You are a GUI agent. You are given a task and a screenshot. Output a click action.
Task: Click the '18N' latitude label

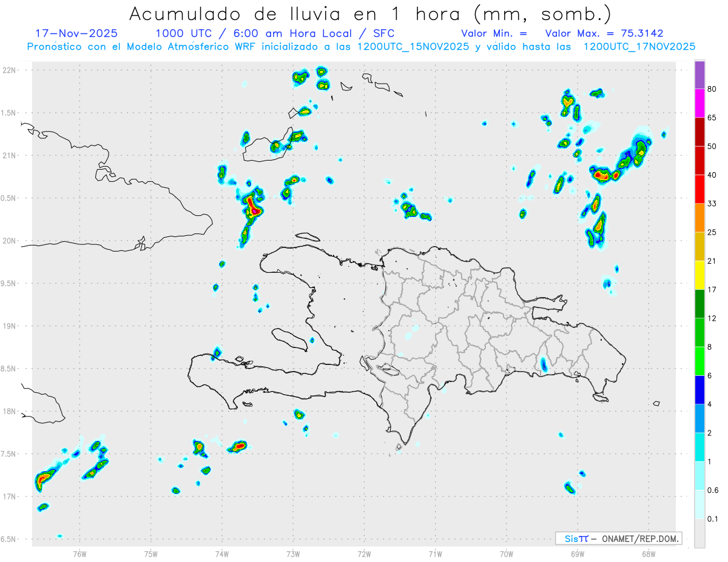(10, 412)
